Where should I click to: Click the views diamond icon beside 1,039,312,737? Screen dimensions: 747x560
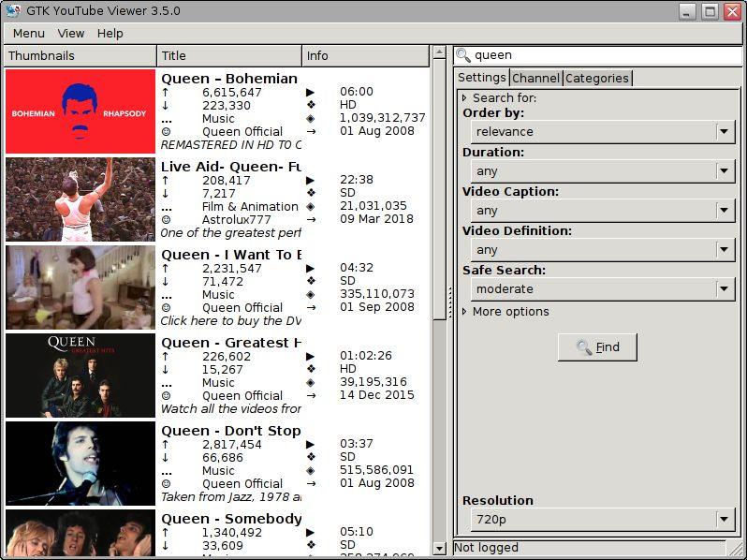(x=311, y=118)
